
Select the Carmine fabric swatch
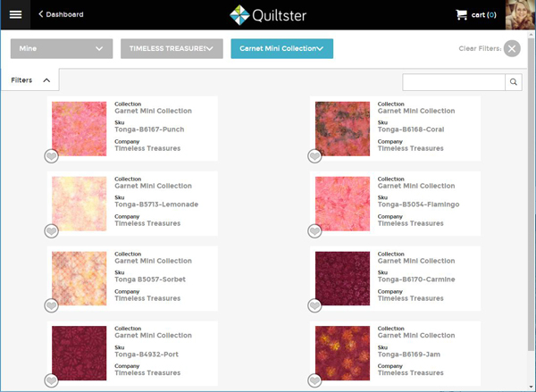(342, 279)
